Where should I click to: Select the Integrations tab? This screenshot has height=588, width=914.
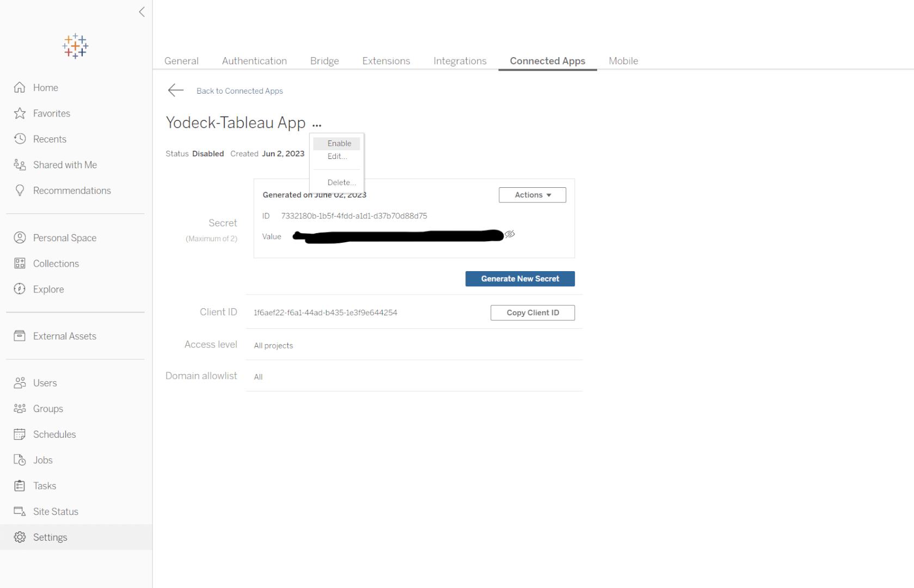[460, 60]
